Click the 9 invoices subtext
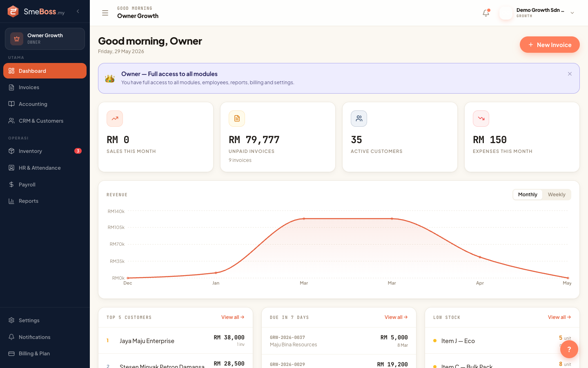Screen dimensions: 588x368 [240, 160]
